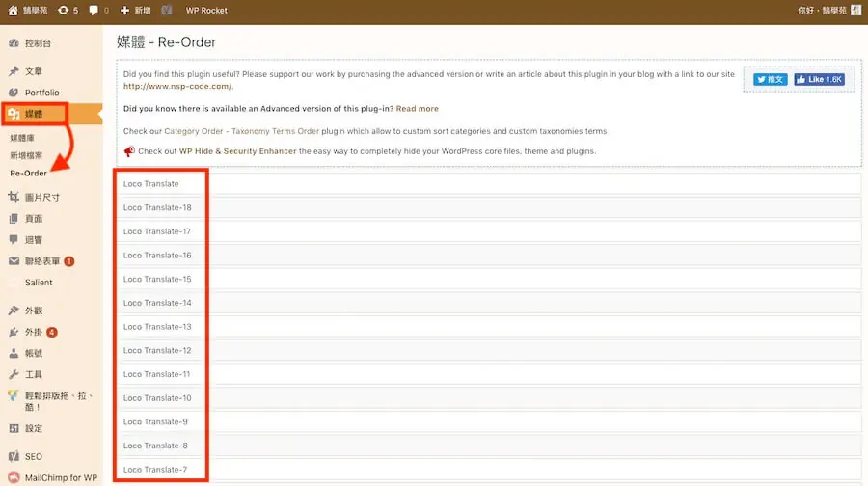Open WP Rocket menu in admin bar

(206, 10)
